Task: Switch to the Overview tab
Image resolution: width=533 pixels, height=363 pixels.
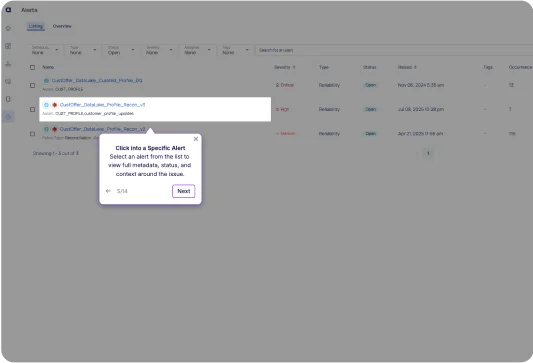Action: coord(62,26)
